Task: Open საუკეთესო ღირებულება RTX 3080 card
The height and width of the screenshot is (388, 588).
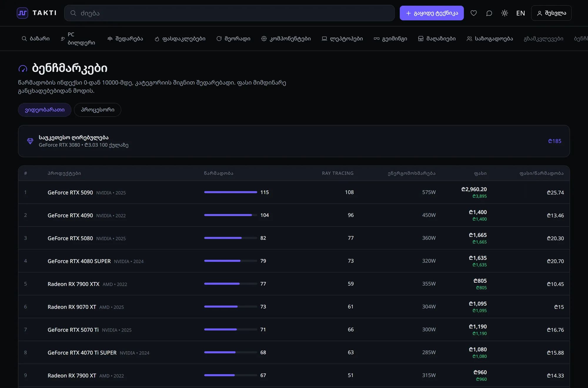Action: [294, 141]
